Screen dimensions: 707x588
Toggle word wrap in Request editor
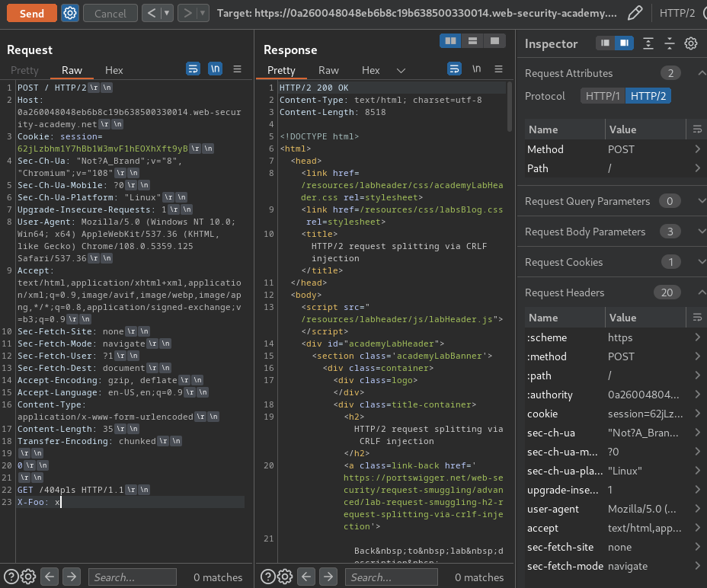coord(193,69)
